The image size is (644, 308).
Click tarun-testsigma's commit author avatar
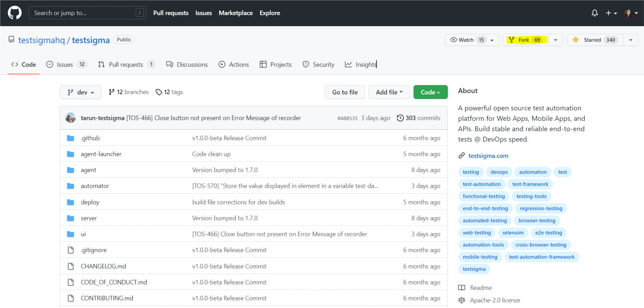70,118
